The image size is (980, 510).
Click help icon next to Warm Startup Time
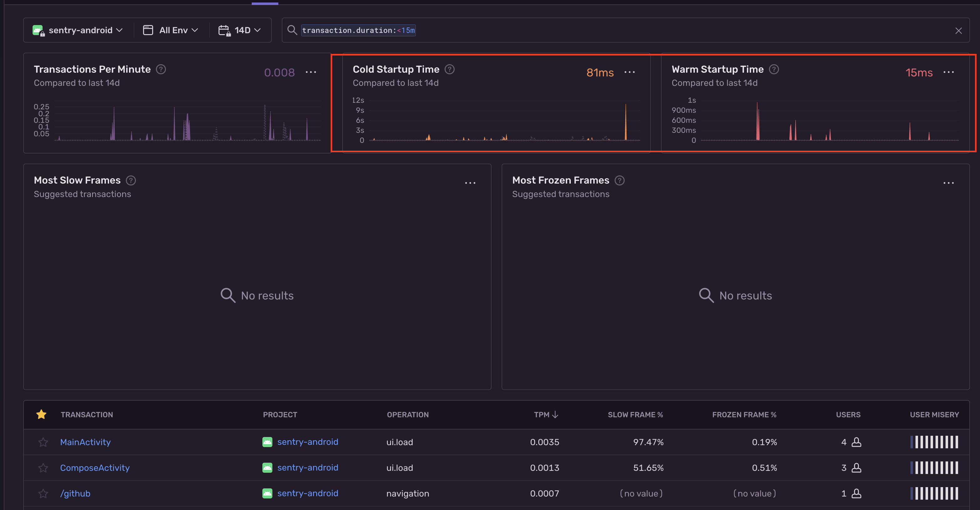[x=774, y=69]
